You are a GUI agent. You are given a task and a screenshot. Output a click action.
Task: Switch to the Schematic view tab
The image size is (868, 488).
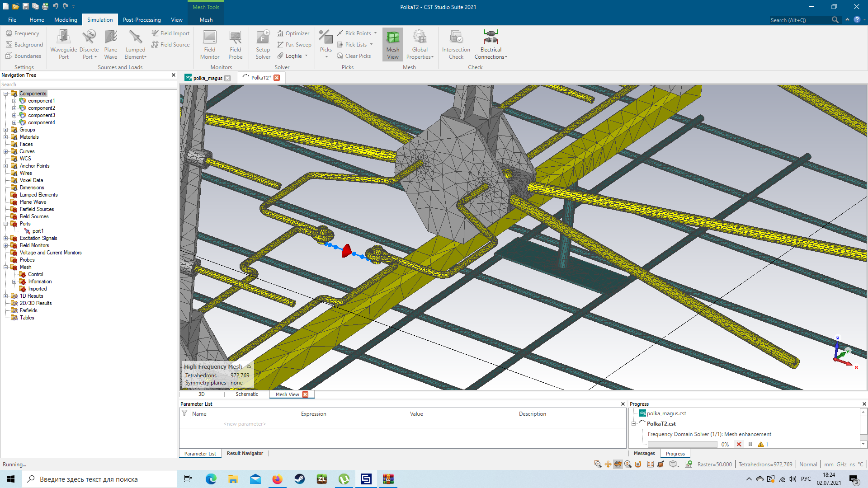coord(246,394)
